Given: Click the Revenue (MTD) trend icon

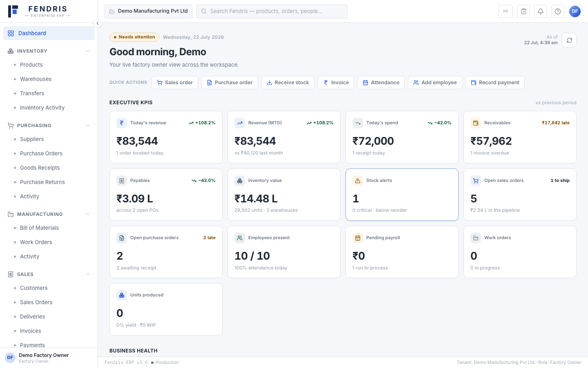Looking at the screenshot, I should tap(240, 123).
